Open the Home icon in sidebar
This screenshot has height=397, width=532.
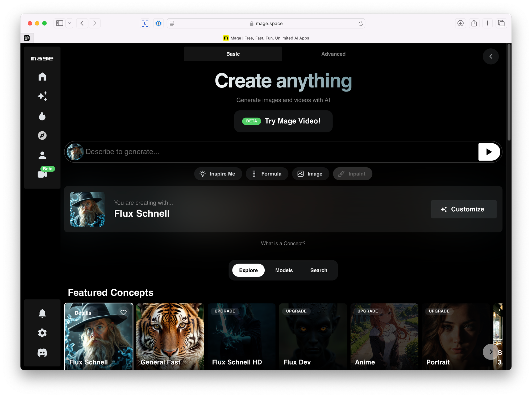(x=42, y=77)
